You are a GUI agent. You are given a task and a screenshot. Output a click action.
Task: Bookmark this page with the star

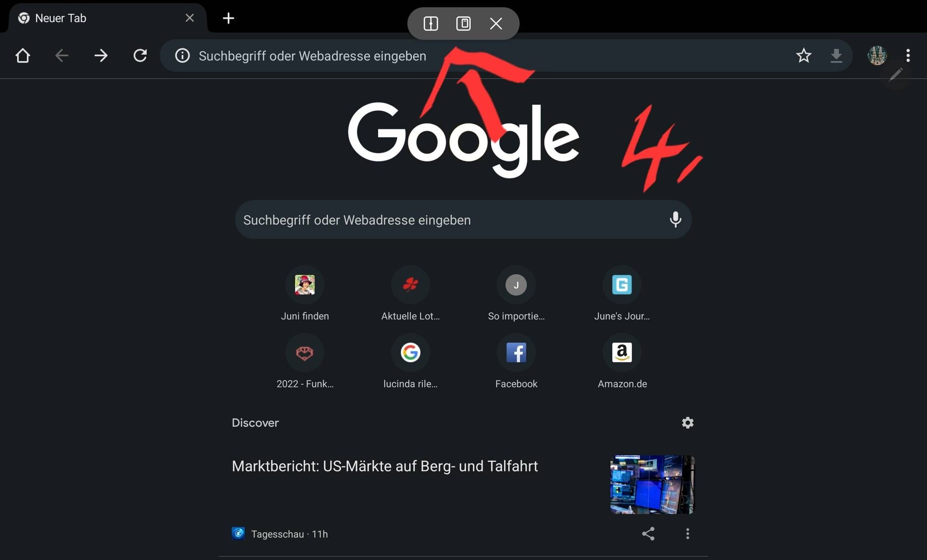804,56
